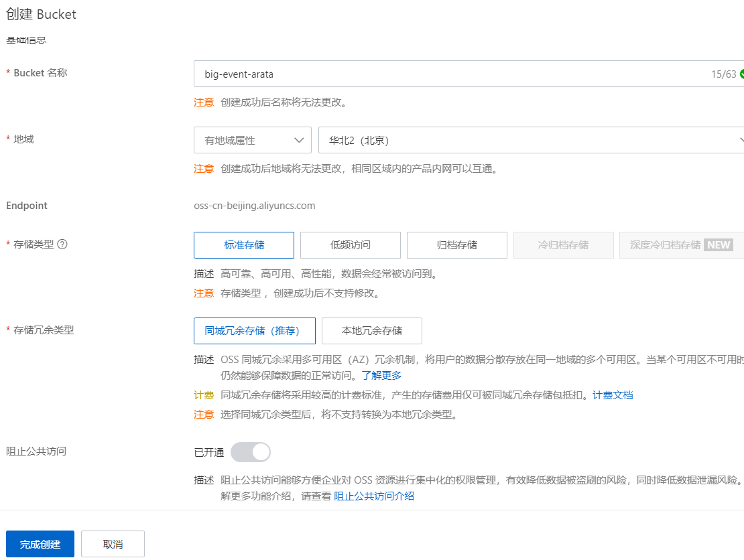Click the 取消 cancel button
The image size is (744, 560).
point(113,544)
